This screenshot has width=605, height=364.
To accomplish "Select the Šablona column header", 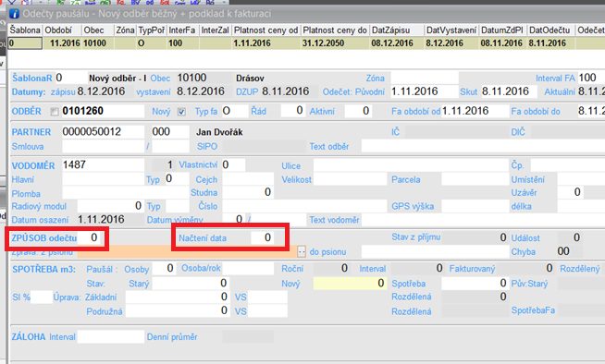I will coord(25,30).
